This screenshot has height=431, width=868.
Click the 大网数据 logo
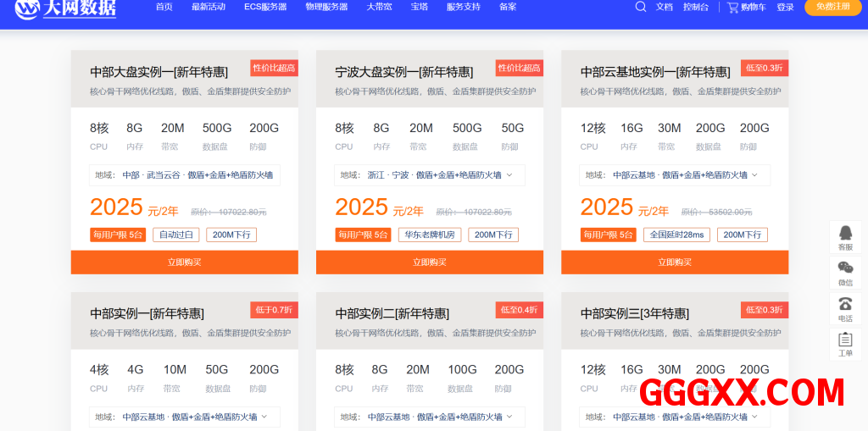[66, 8]
